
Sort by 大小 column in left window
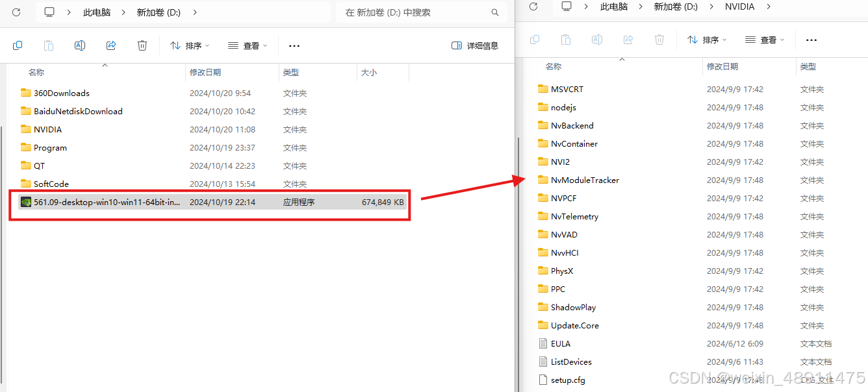369,73
